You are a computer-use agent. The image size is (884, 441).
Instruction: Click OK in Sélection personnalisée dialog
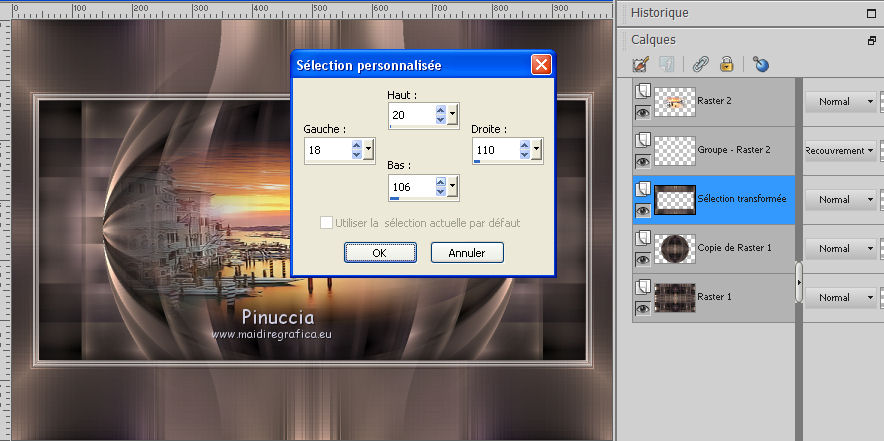pyautogui.click(x=380, y=253)
